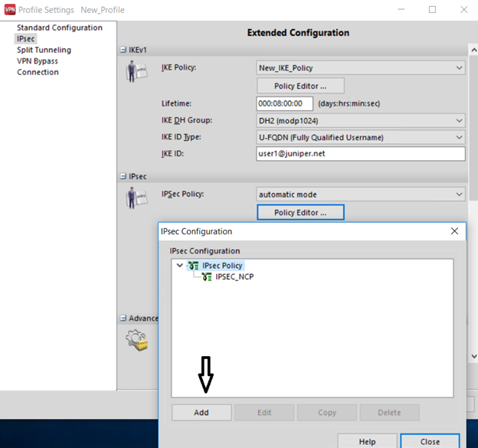Click Add in IPsec Configuration dialog

(x=201, y=413)
